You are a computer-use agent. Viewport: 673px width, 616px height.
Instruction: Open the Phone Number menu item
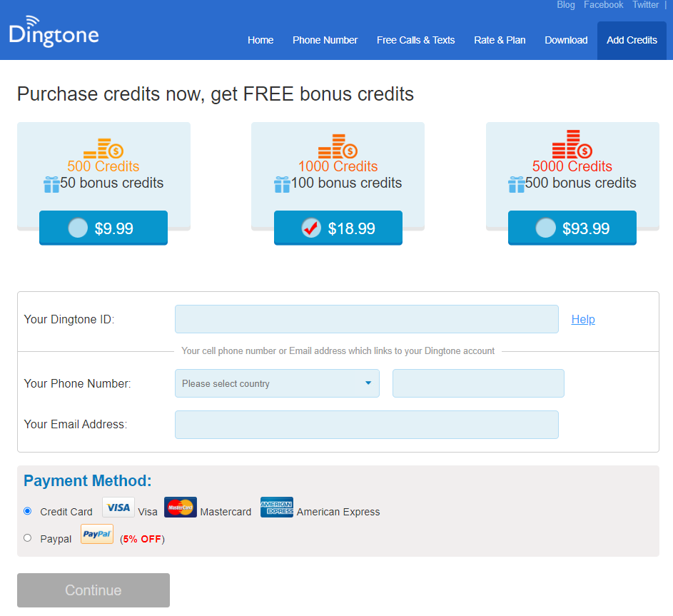tap(325, 41)
